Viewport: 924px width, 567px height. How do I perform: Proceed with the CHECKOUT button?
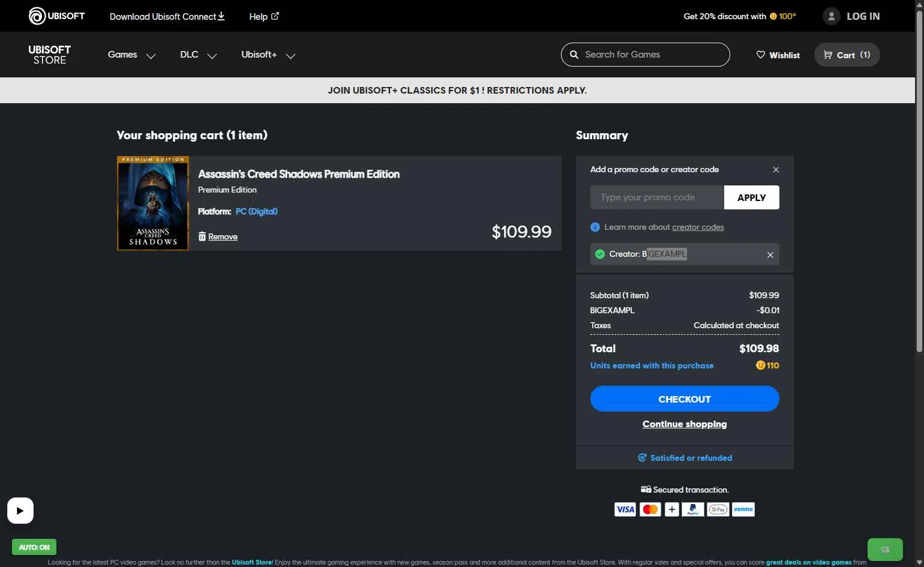click(x=685, y=399)
